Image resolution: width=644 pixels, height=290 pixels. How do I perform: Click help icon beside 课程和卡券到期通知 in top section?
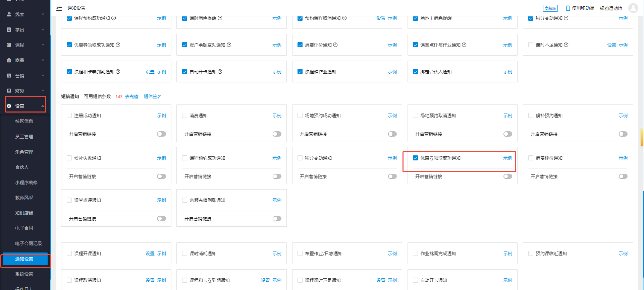coord(118,72)
